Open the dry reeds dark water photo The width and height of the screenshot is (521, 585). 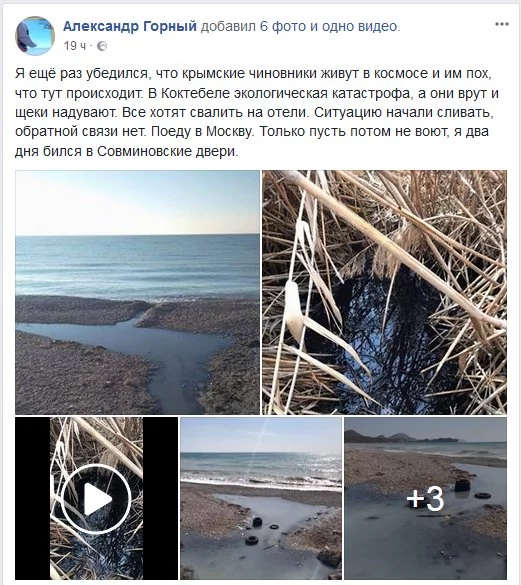click(x=384, y=292)
